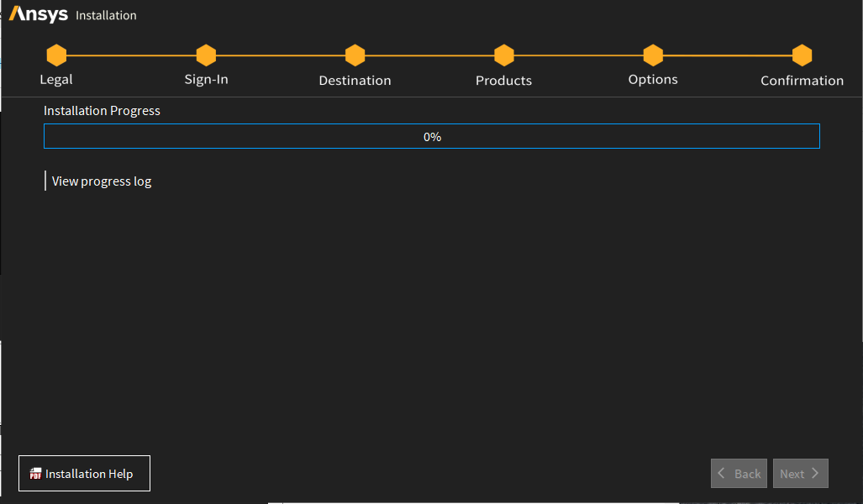Click the Ansys logo in the header
This screenshot has width=863, height=504.
point(39,14)
